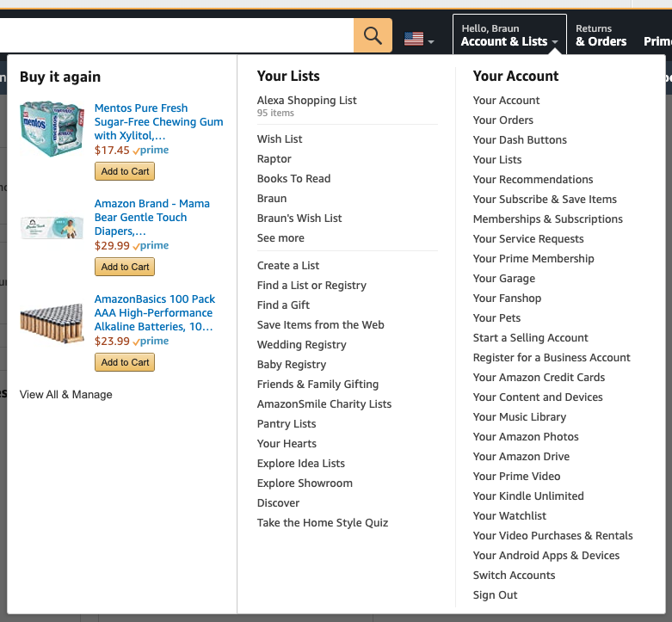The image size is (672, 622).
Task: Expand the Account & Lists dropdown
Action: [509, 35]
